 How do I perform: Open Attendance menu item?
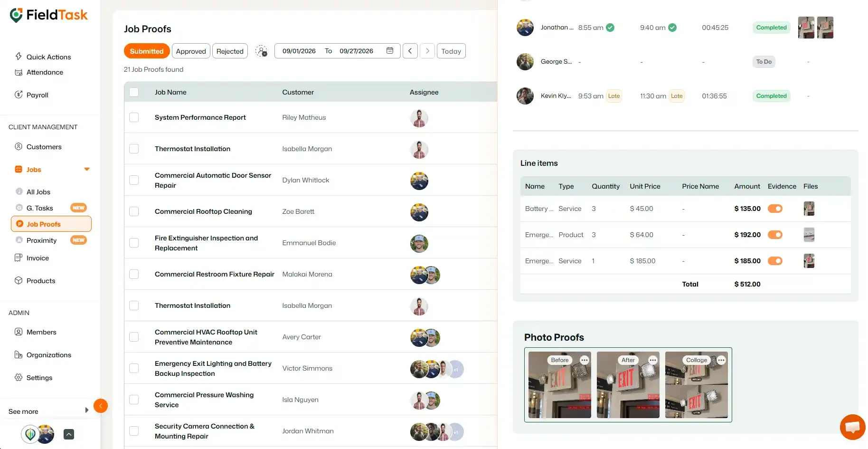click(45, 72)
